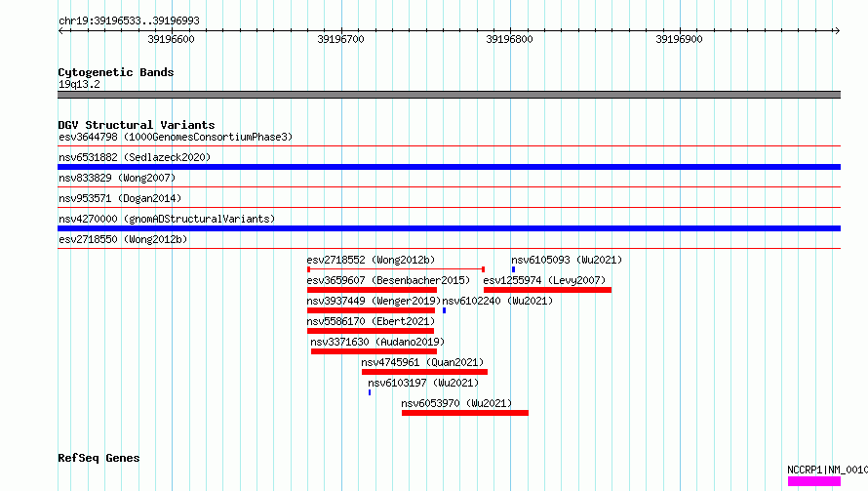Open variant nsv6531882 (Sedlazeck2020) label
The image size is (868, 491).
point(135,157)
